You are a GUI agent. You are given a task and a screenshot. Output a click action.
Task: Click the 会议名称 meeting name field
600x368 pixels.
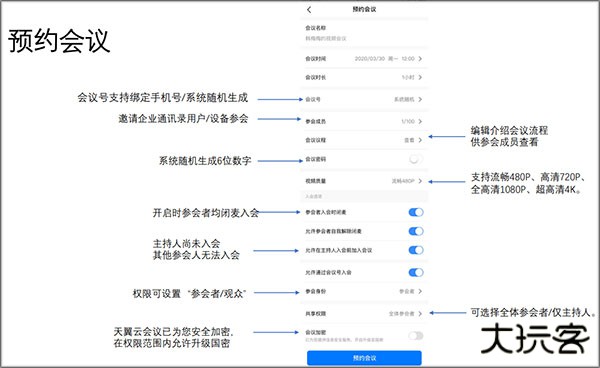[x=364, y=33]
